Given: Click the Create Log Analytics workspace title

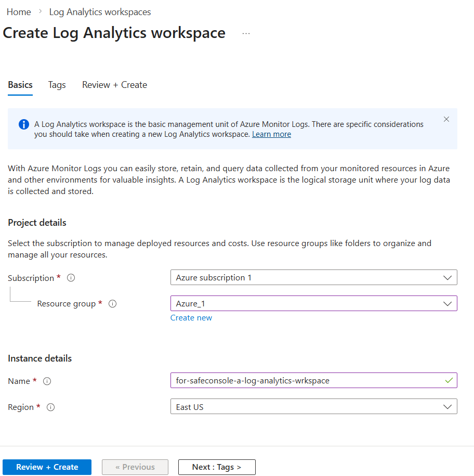Looking at the screenshot, I should tap(114, 33).
